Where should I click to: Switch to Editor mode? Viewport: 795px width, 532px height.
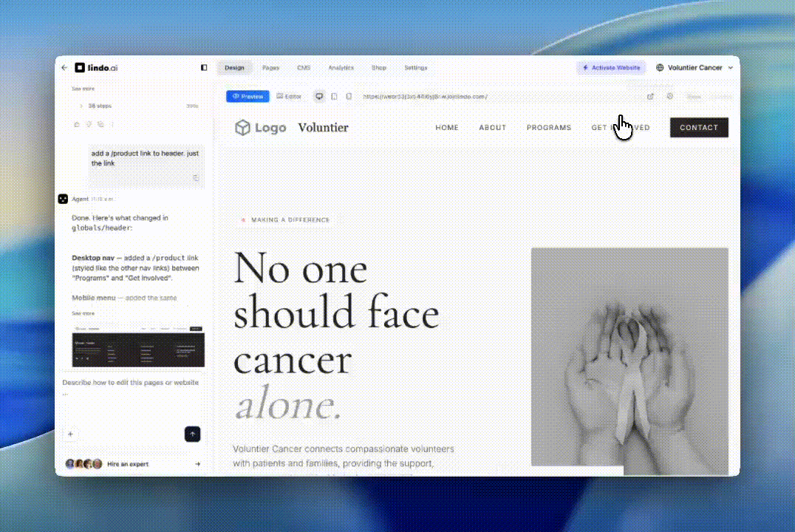pos(289,96)
